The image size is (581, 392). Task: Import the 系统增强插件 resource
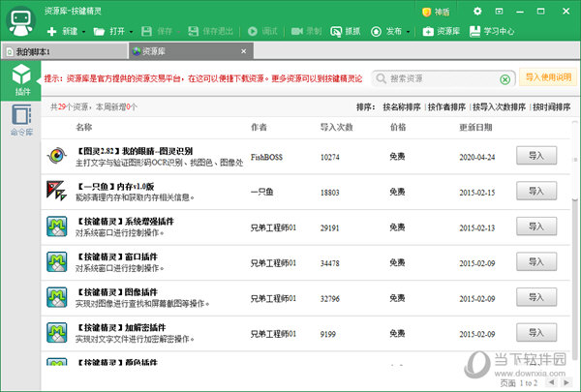pos(536,226)
